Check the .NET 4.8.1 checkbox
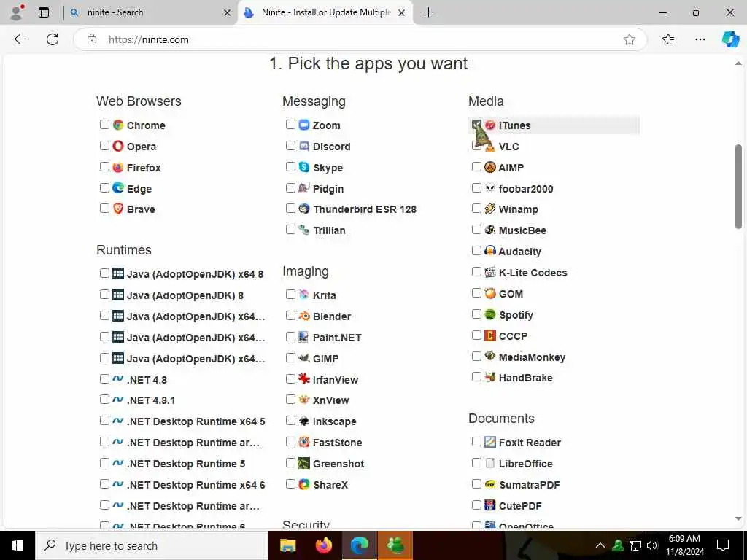This screenshot has height=560, width=747. tap(104, 400)
